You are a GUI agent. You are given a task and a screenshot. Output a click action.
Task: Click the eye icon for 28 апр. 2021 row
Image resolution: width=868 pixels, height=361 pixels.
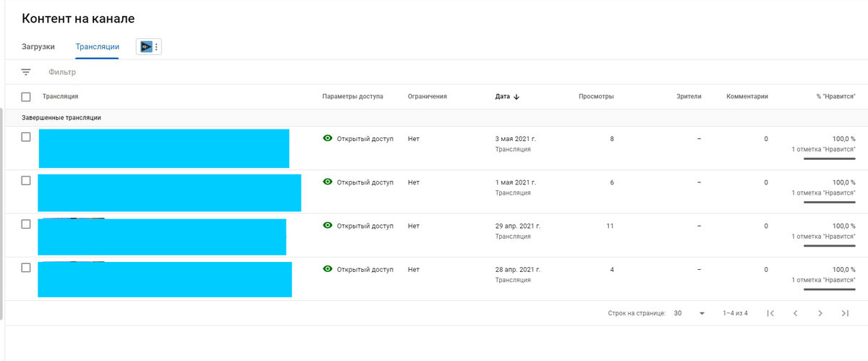328,269
